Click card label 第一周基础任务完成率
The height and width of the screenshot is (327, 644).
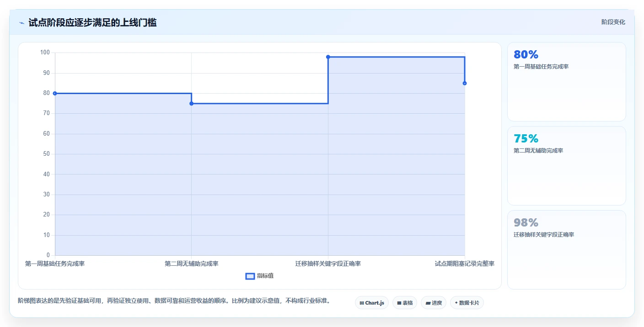(x=541, y=67)
